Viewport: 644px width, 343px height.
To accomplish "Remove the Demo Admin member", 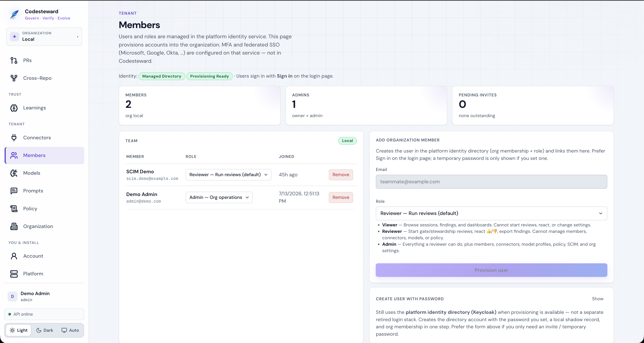I will [341, 197].
